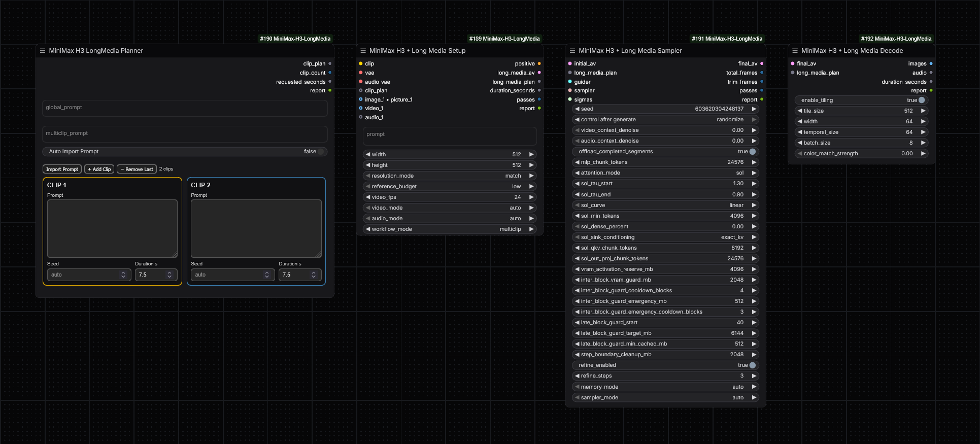Open the Long Media Sampler node menu icon
The image size is (980, 444).
(572, 51)
